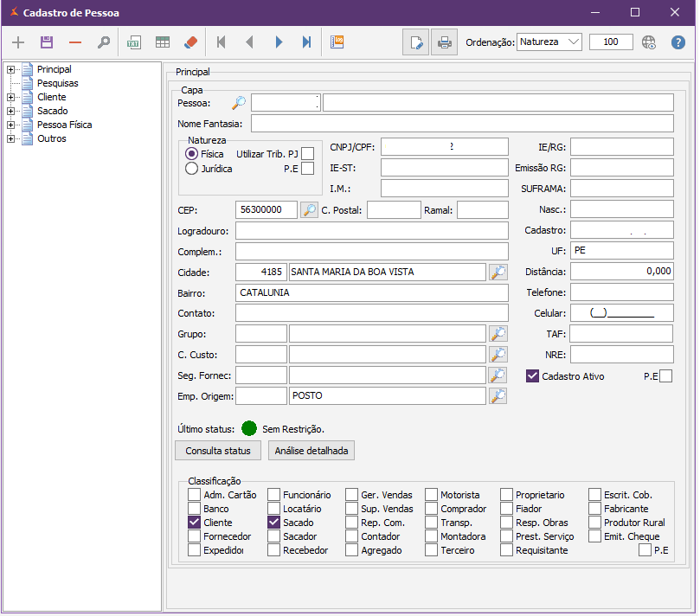Screen dimensions: 700x616
Task: Click the magnifier icon beside the Cidade field
Action: point(498,272)
